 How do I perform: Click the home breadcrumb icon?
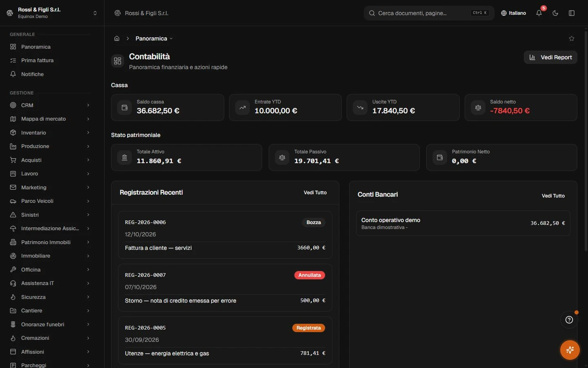click(x=117, y=38)
